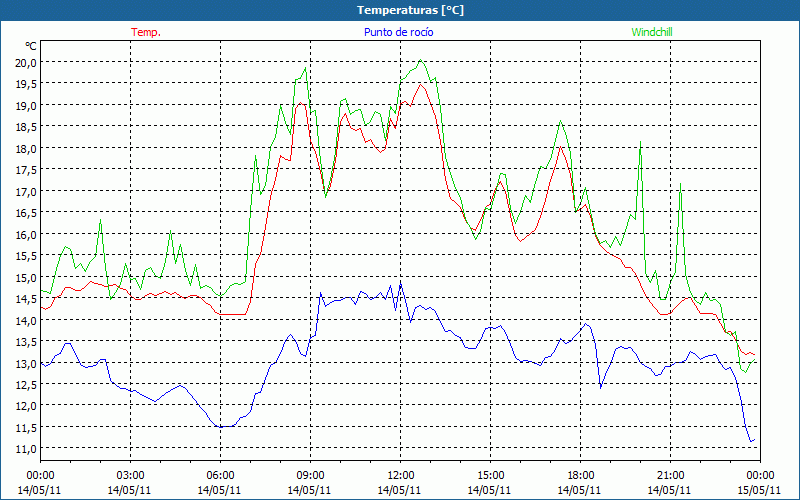Click the 17,5 y-axis tick label

[25, 169]
